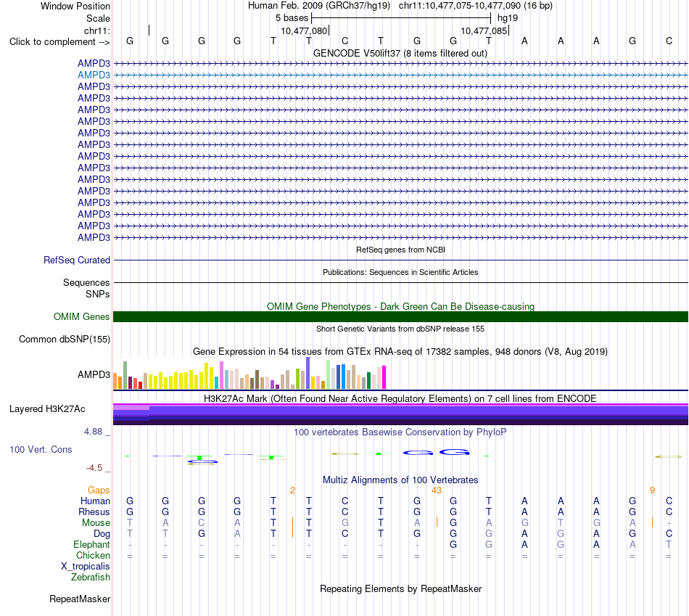Click the 10,477,085 coordinate marker
Image resolution: width=689 pixels, height=616 pixels.
tap(484, 30)
